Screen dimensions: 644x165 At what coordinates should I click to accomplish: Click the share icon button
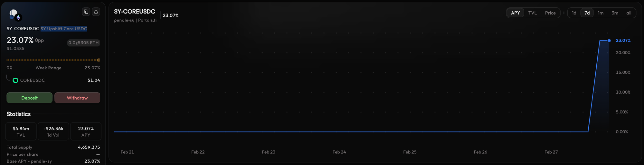(96, 12)
